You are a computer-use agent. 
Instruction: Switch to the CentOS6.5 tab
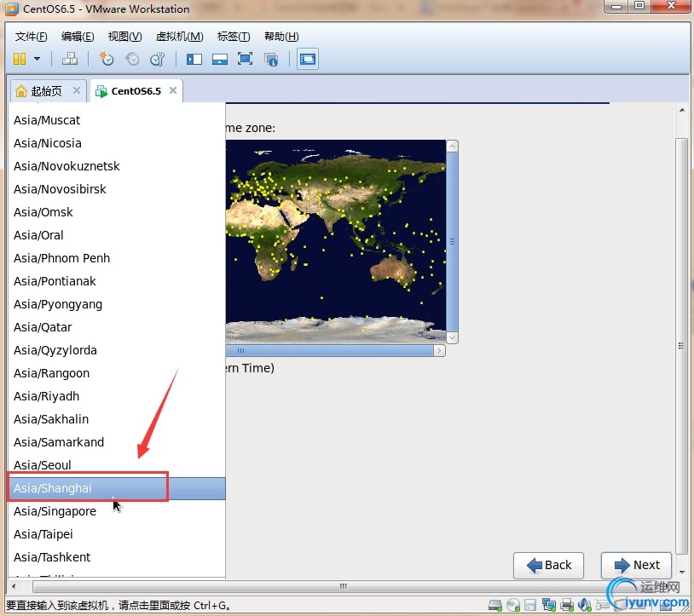[136, 91]
